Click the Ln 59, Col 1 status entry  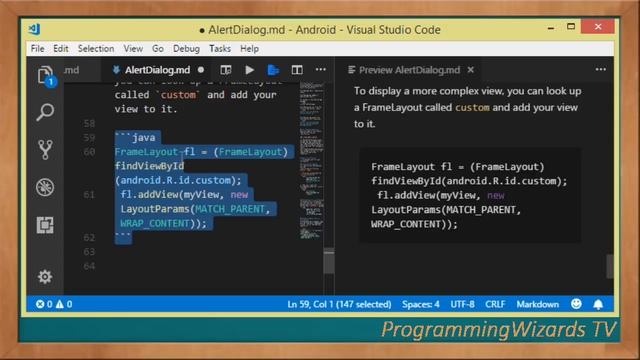(x=339, y=304)
